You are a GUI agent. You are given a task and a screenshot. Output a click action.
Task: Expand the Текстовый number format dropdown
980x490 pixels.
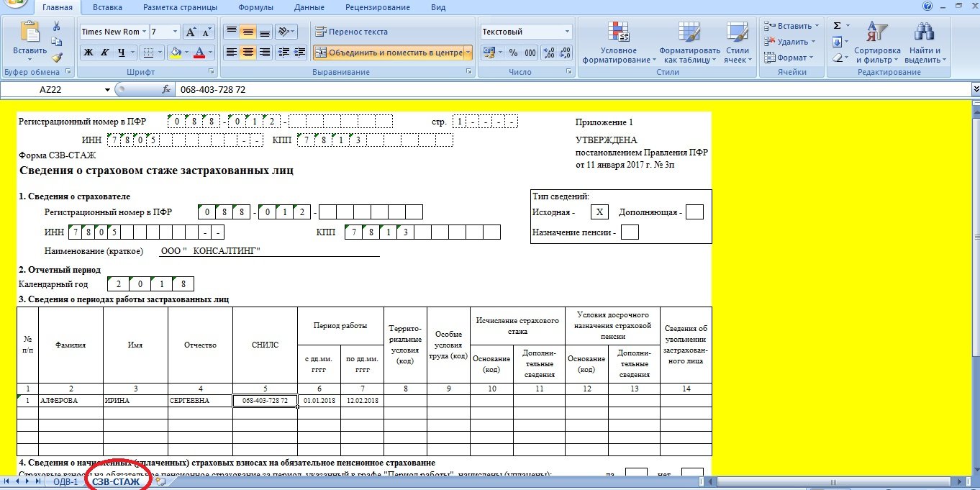coord(567,32)
